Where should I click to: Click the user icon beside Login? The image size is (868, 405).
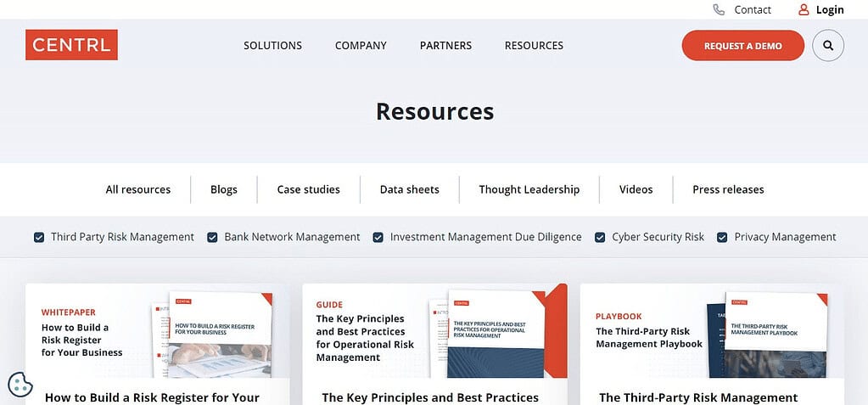(x=804, y=9)
